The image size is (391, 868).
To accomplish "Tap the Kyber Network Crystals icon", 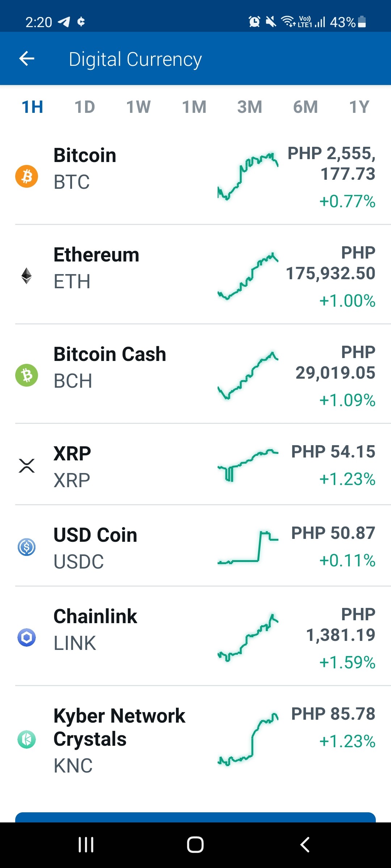I will coord(26,739).
